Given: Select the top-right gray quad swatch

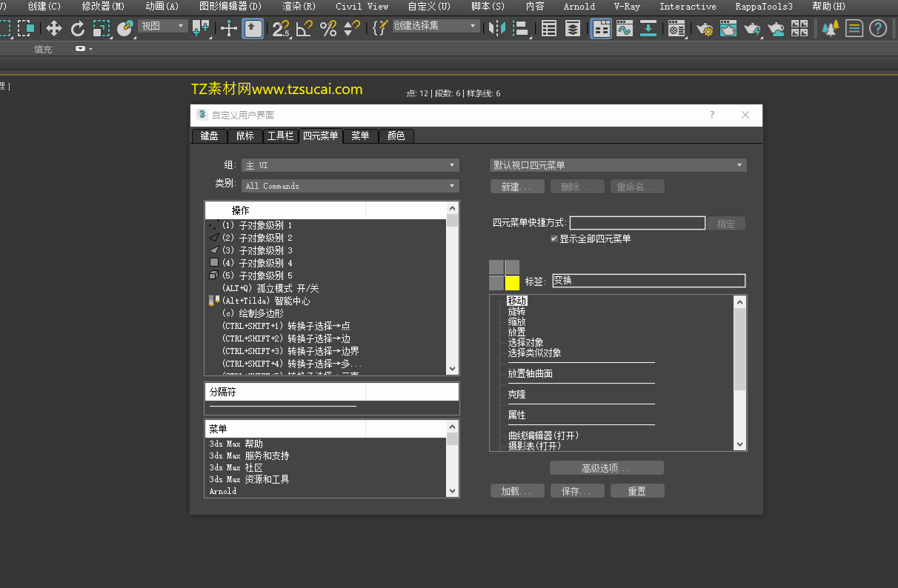Looking at the screenshot, I should point(512,267).
